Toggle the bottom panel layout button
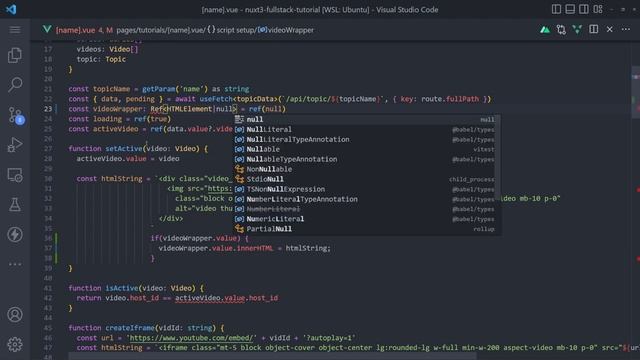The width and height of the screenshot is (640, 360). tap(570, 9)
